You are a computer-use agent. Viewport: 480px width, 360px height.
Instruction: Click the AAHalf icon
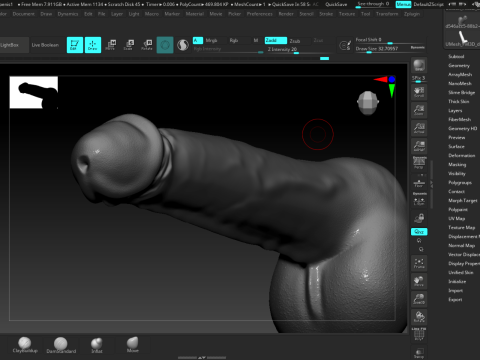(x=419, y=146)
